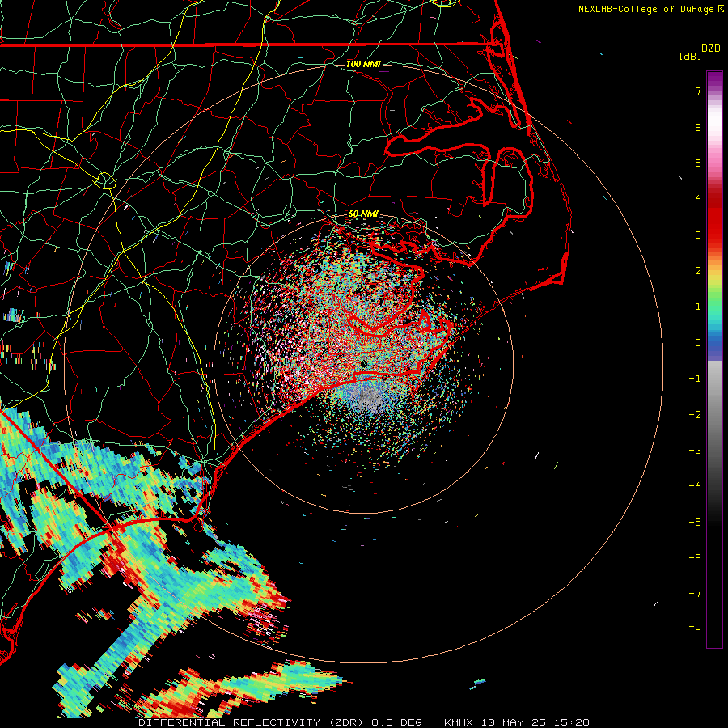Click the 0 value on the scale
The width and height of the screenshot is (728, 728).
(698, 343)
